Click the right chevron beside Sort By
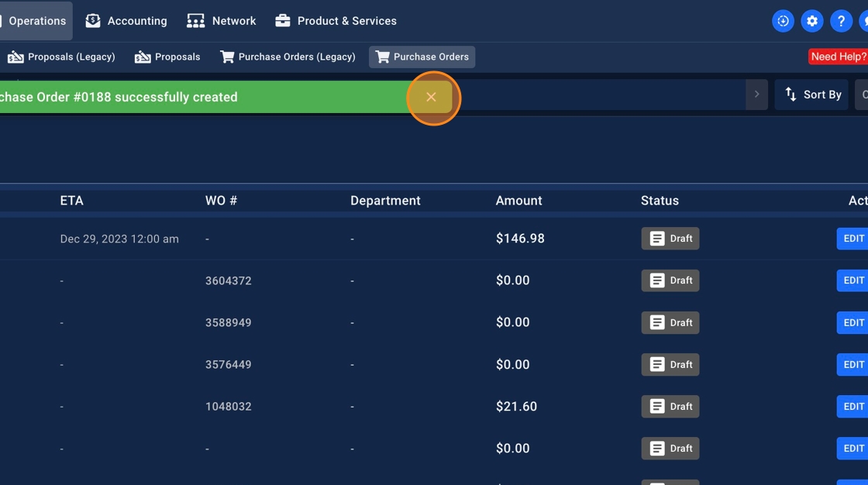 pyautogui.click(x=756, y=95)
